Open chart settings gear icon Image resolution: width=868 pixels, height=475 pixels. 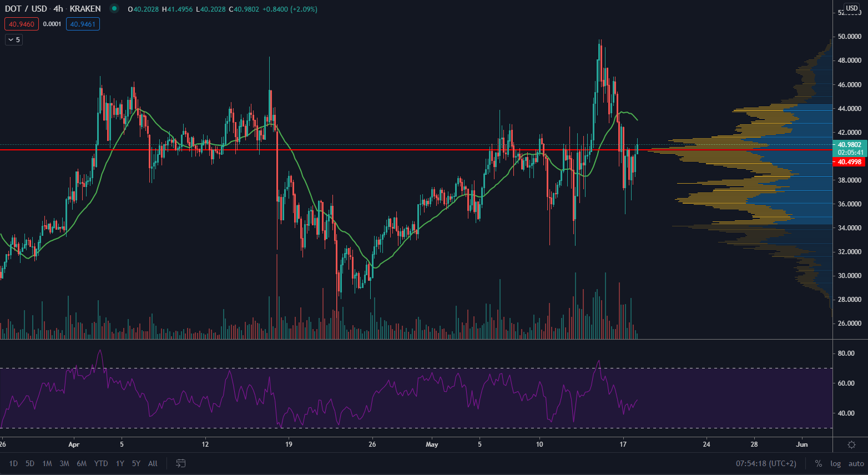851,444
